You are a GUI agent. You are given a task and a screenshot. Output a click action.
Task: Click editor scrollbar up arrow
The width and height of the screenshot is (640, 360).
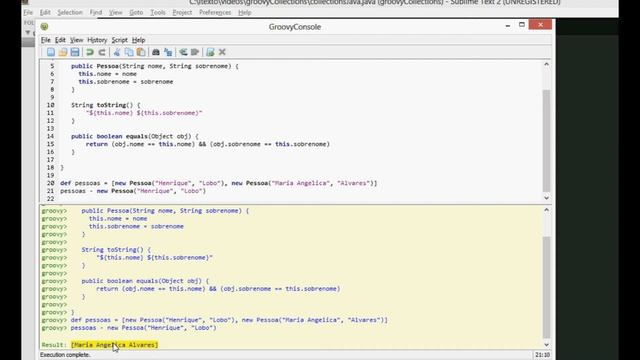[547, 64]
